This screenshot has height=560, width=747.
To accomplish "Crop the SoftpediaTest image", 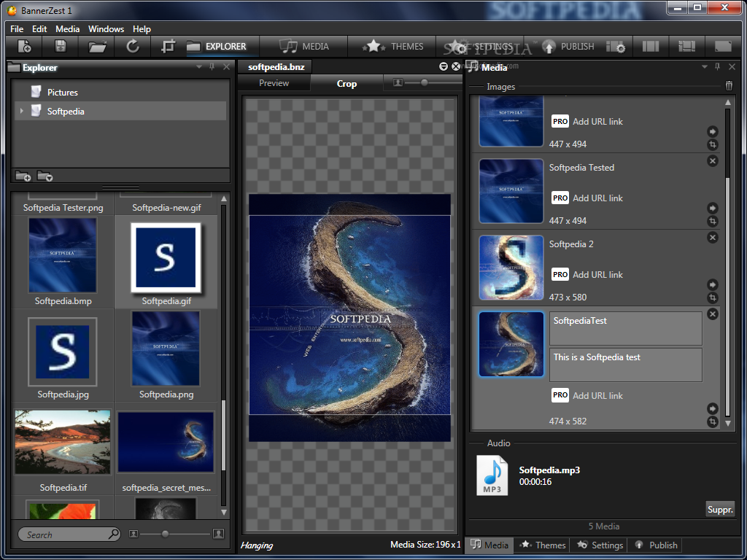I will click(x=712, y=422).
